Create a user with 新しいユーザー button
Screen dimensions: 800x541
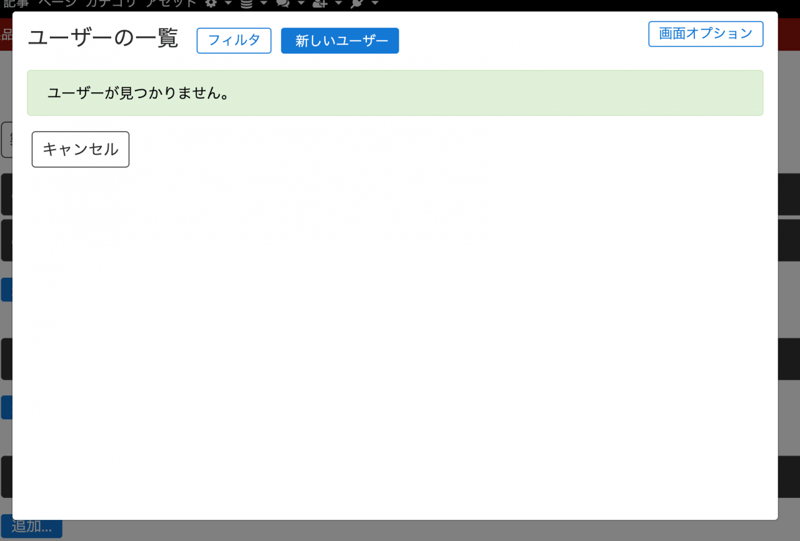coord(340,41)
